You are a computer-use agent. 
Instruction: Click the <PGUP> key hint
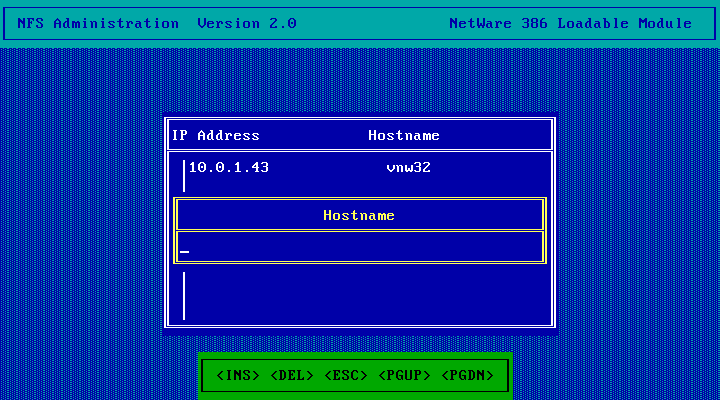pyautogui.click(x=404, y=375)
